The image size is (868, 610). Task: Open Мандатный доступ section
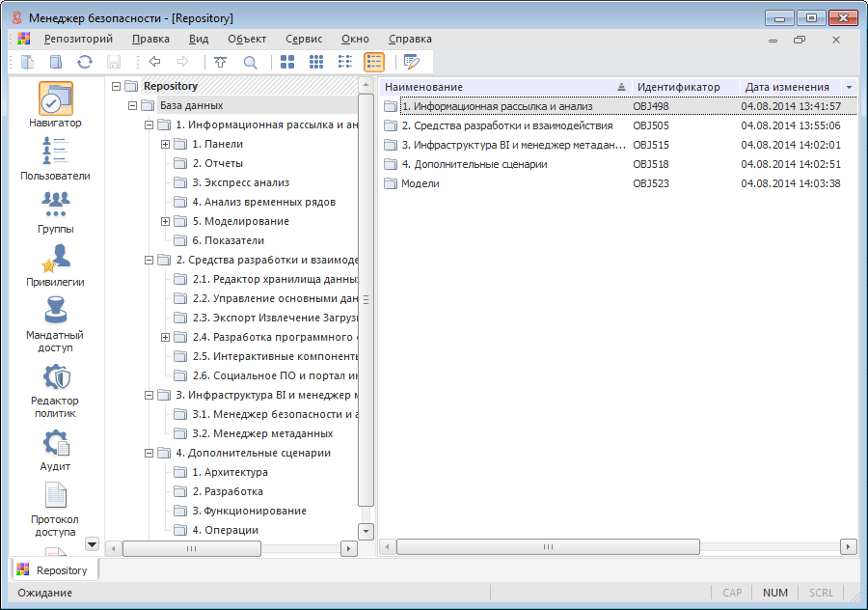(x=55, y=323)
